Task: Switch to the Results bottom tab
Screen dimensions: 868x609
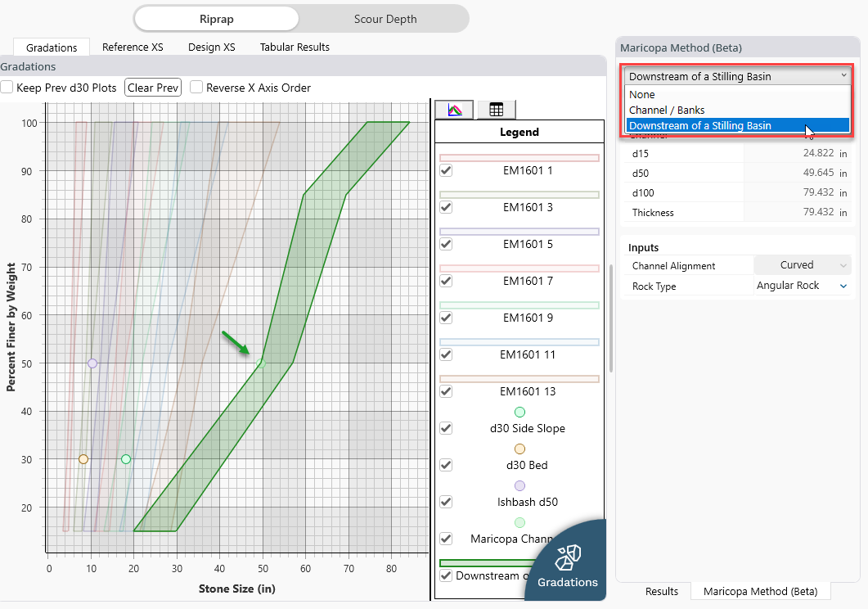Action: pos(662,591)
